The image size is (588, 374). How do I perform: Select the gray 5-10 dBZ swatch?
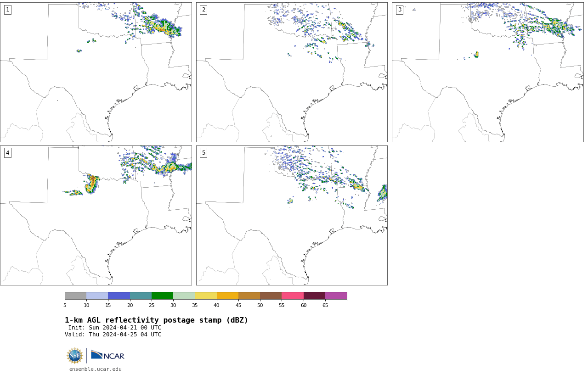(75, 296)
